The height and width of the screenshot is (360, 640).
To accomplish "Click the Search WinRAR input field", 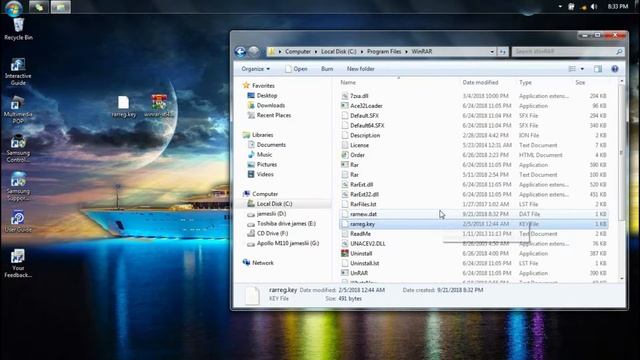I will point(568,52).
